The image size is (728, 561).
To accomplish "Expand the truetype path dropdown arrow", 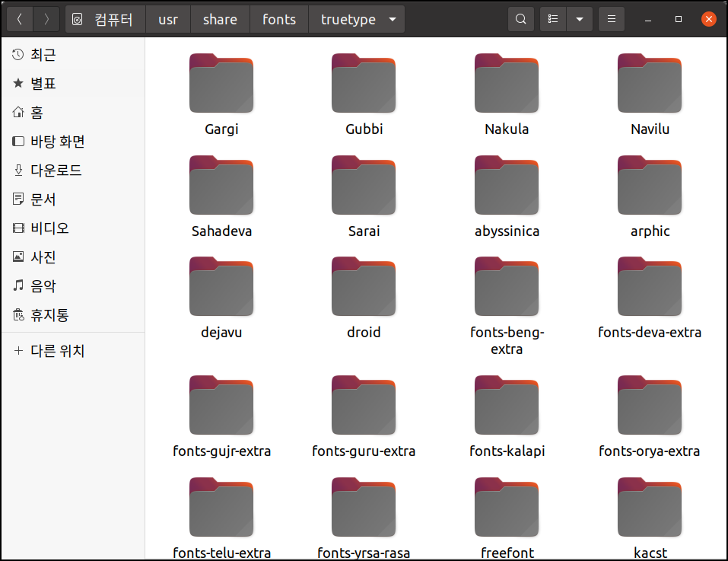I will coord(393,20).
